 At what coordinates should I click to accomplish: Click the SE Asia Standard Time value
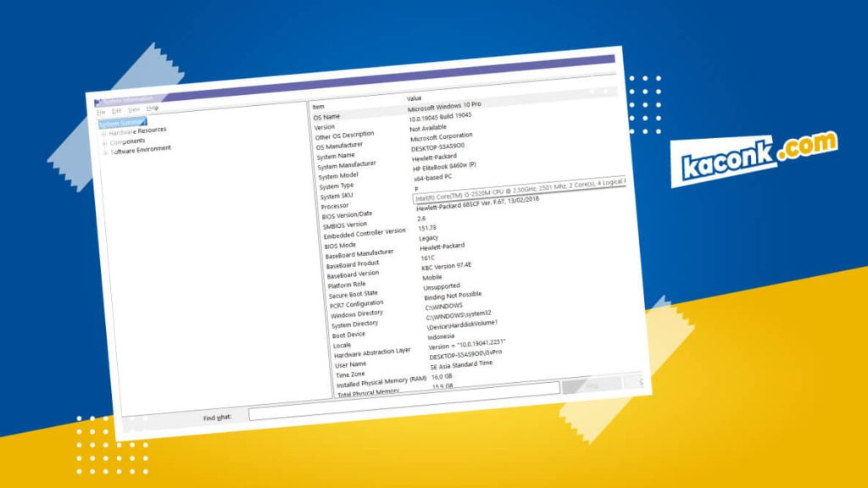(x=461, y=365)
